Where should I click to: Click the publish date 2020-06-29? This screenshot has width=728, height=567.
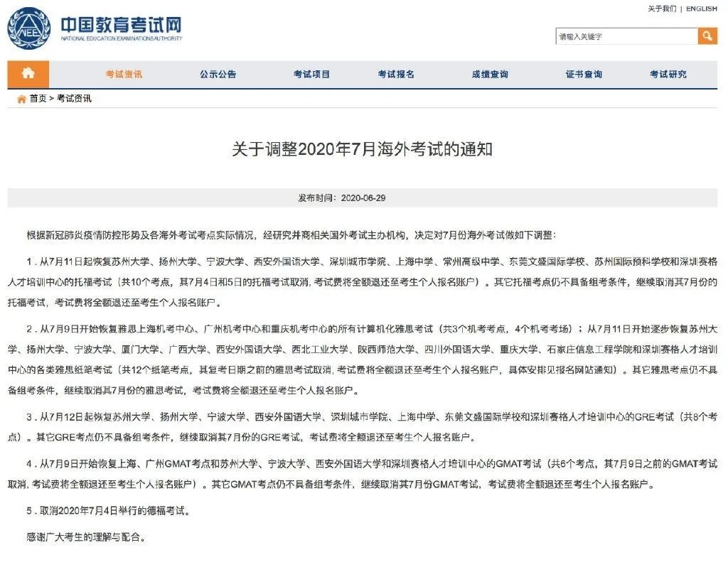click(363, 198)
